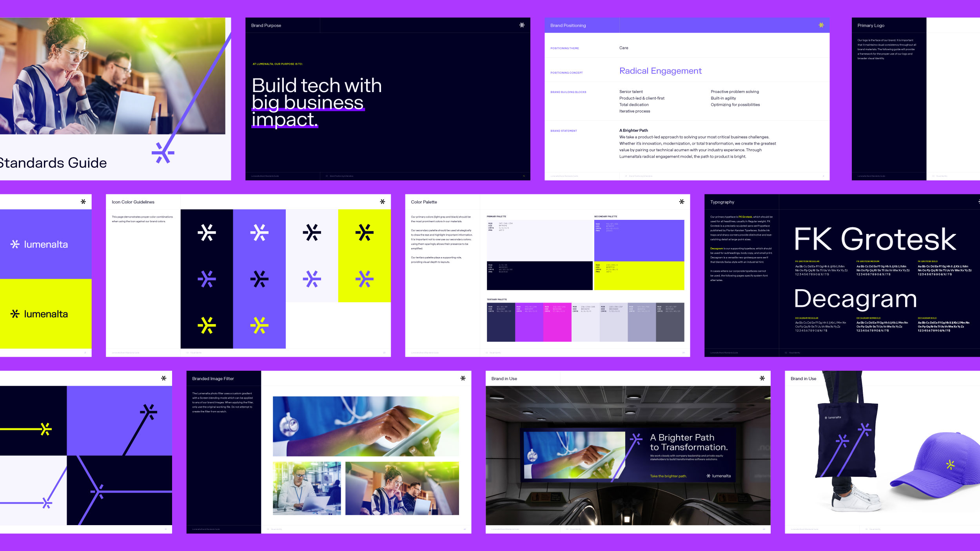Click the black asterisk icon on Brand in Use billboard slide

762,378
